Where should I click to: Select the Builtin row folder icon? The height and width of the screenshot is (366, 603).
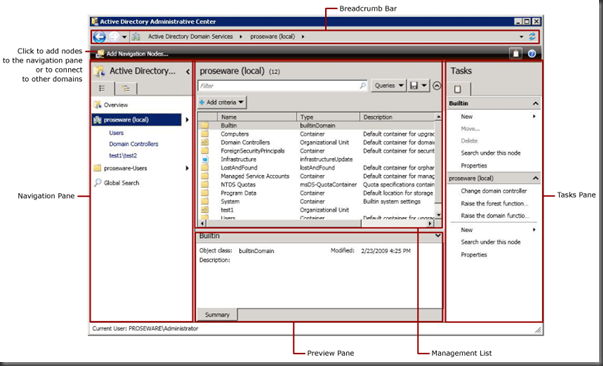(x=205, y=125)
